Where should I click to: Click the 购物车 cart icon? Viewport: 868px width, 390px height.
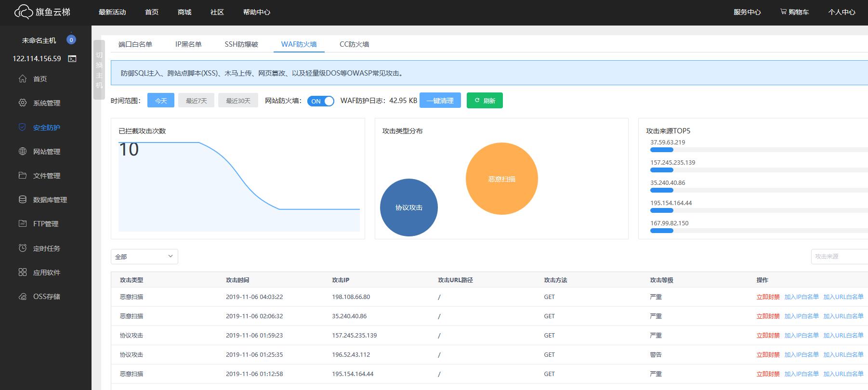coord(784,12)
